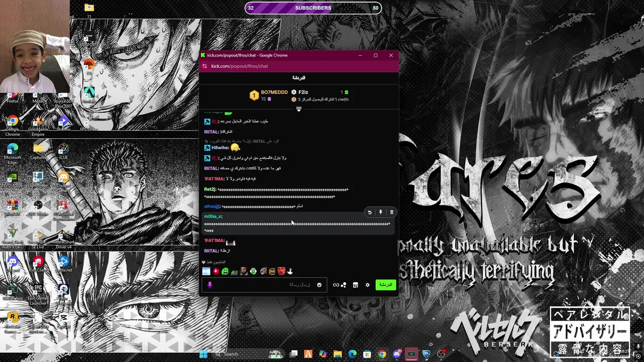Open Battle.net desktop shortcut

point(63,264)
